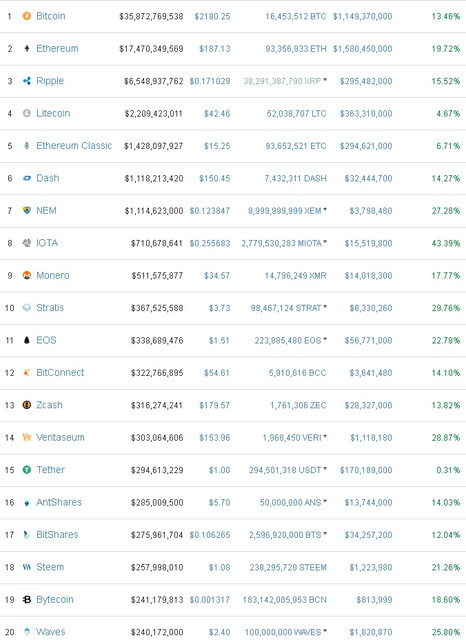This screenshot has width=466, height=640.
Task: Click the Ethereum logo icon
Action: point(27,49)
